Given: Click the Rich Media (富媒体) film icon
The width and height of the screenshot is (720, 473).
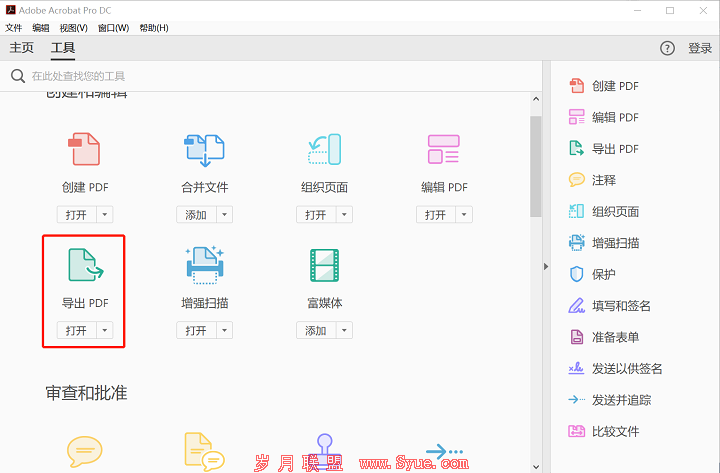Looking at the screenshot, I should pos(324,265).
